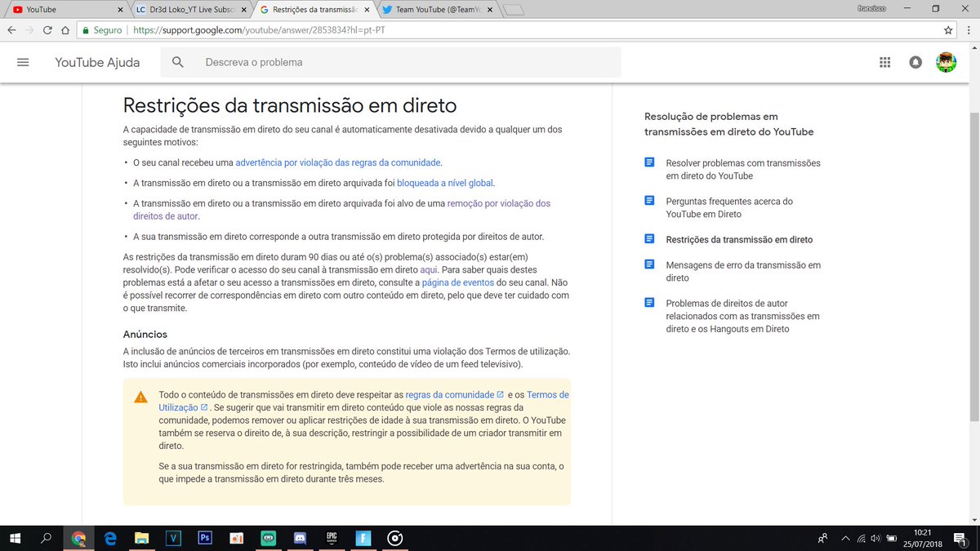Open Microsoft Edge from the taskbar
Viewport: 980px width, 551px height.
[x=110, y=538]
